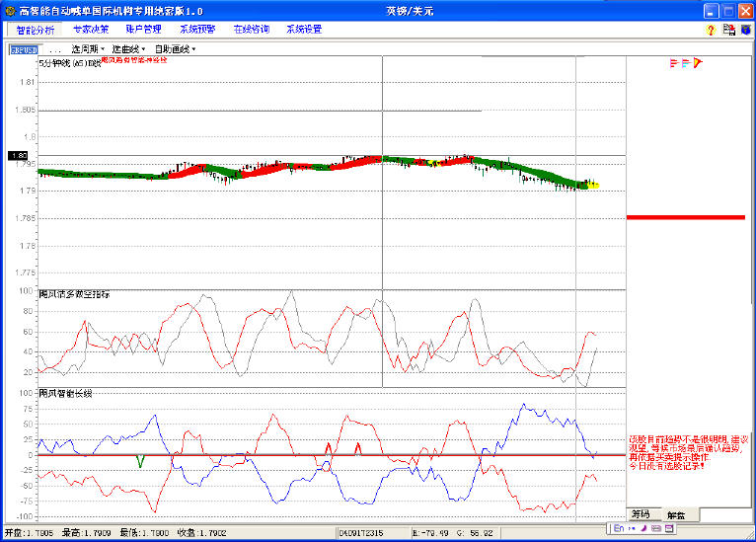The height and width of the screenshot is (542, 756).
Task: Open the 账户管理 menu tab
Action: pos(143,30)
